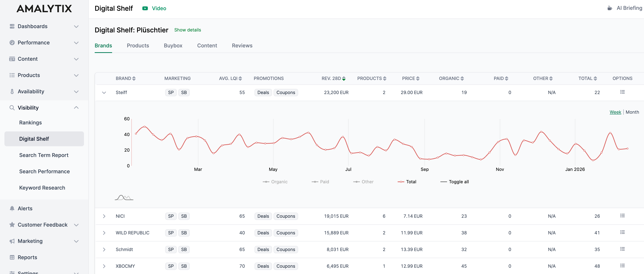Sort by Rev. 28D column arrow
The width and height of the screenshot is (644, 274).
click(344, 78)
